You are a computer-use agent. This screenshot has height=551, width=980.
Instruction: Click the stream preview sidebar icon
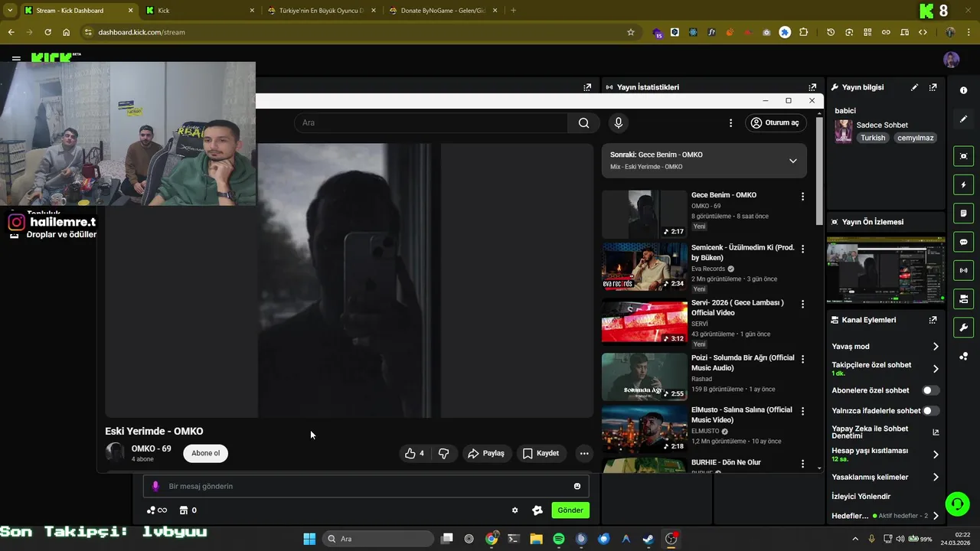pos(963,156)
